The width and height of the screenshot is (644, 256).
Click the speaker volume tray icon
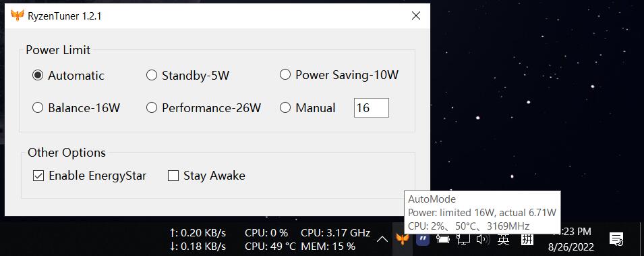483,238
